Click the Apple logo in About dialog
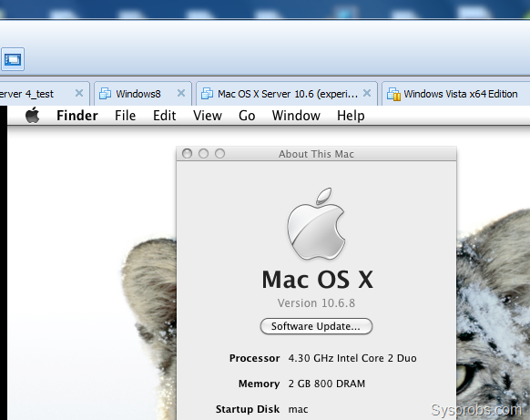Screen dimensions: 530x420 (x=316, y=224)
